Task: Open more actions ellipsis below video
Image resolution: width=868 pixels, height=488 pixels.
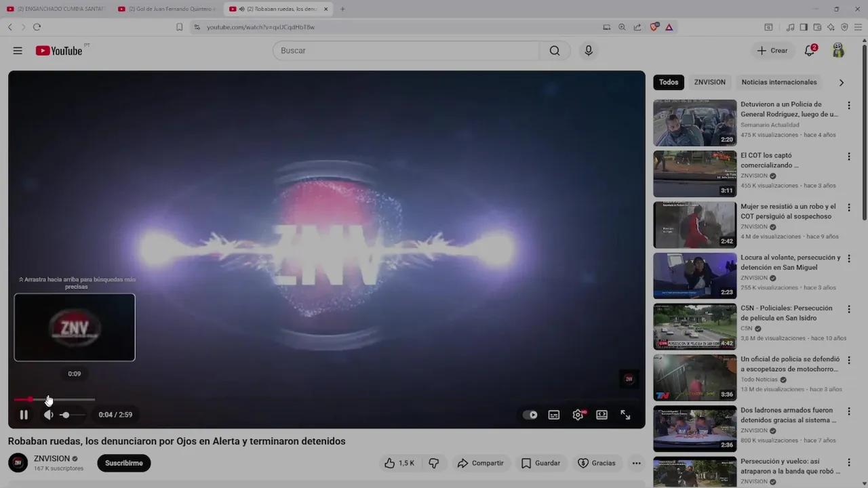Action: (x=636, y=464)
